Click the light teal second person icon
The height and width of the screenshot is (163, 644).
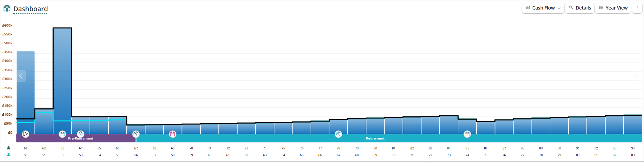pos(9,155)
